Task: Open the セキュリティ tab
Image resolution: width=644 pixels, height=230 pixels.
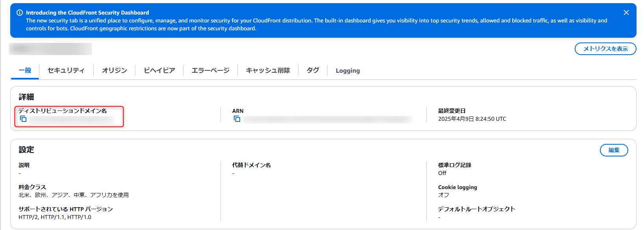Action: tap(66, 70)
